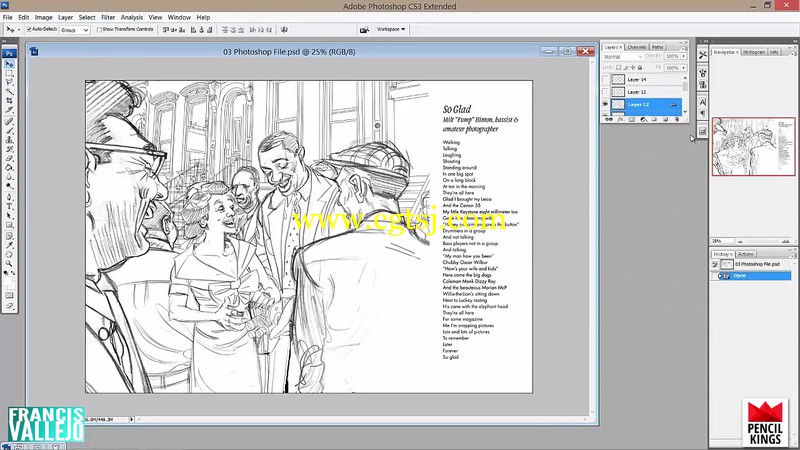Click the foreground color swatch

pyautogui.click(x=7, y=280)
